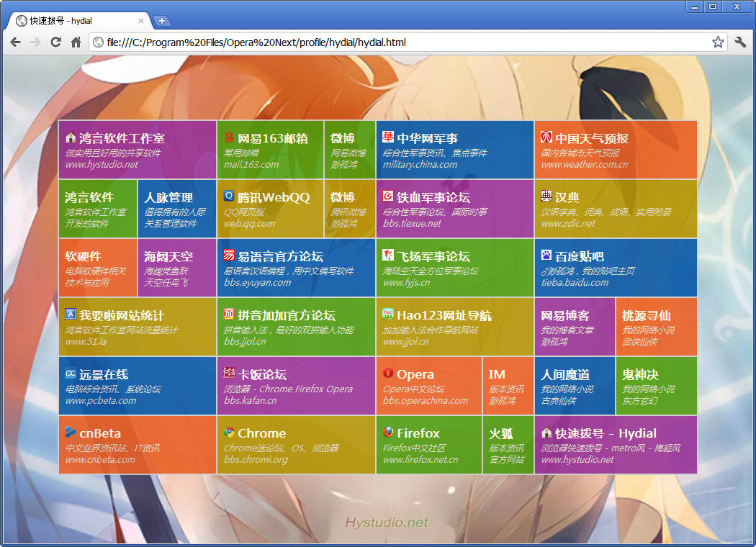
Task: Click the www.firefox.net.cn address text
Action: (x=420, y=460)
